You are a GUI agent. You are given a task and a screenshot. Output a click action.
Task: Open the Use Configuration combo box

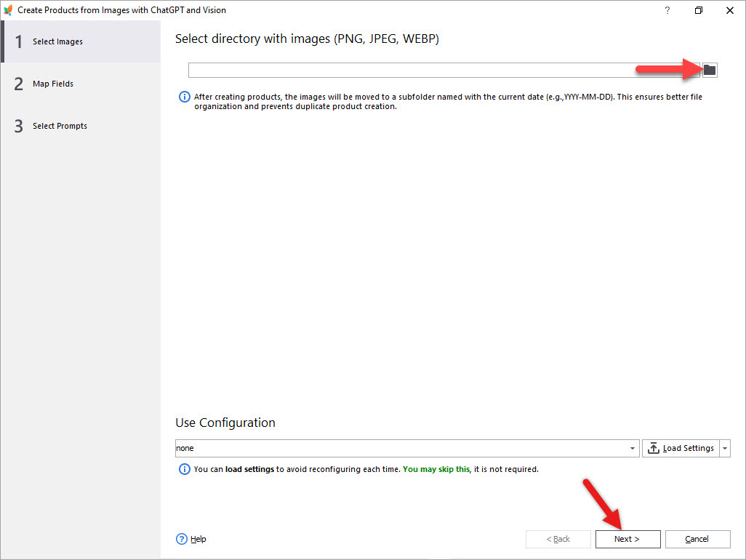[x=406, y=448]
